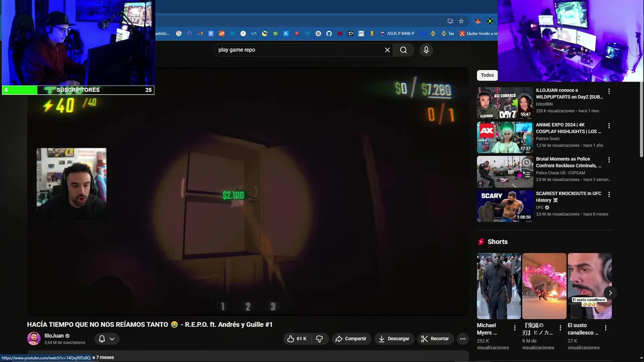Start voice search with microphone icon
Viewport: 644px width, 362px height.
426,50
